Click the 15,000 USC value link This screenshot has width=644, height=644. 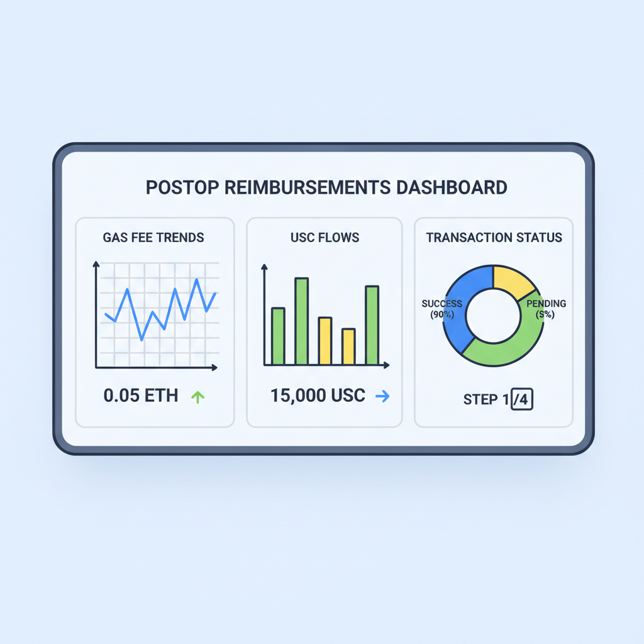coord(317,396)
